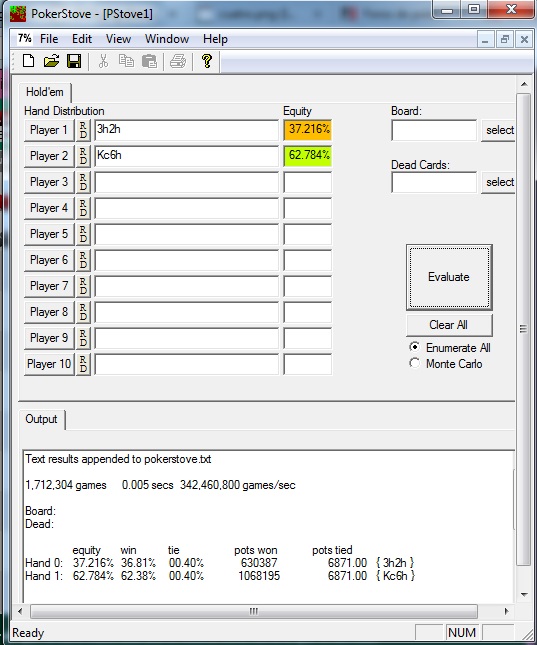Switch to the Hold'em tab
This screenshot has width=537, height=645.
coord(45,92)
